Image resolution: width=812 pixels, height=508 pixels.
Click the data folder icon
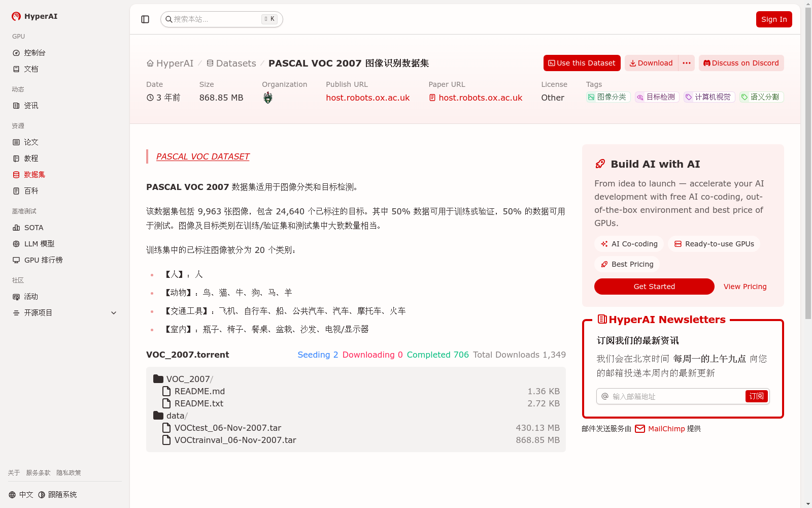[158, 416]
